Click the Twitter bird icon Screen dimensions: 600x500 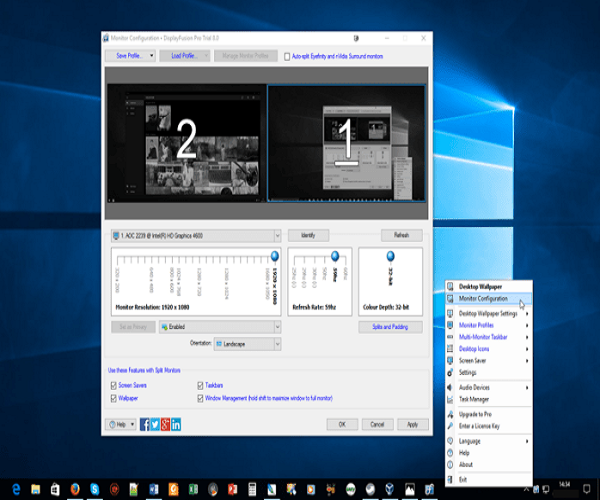155,424
